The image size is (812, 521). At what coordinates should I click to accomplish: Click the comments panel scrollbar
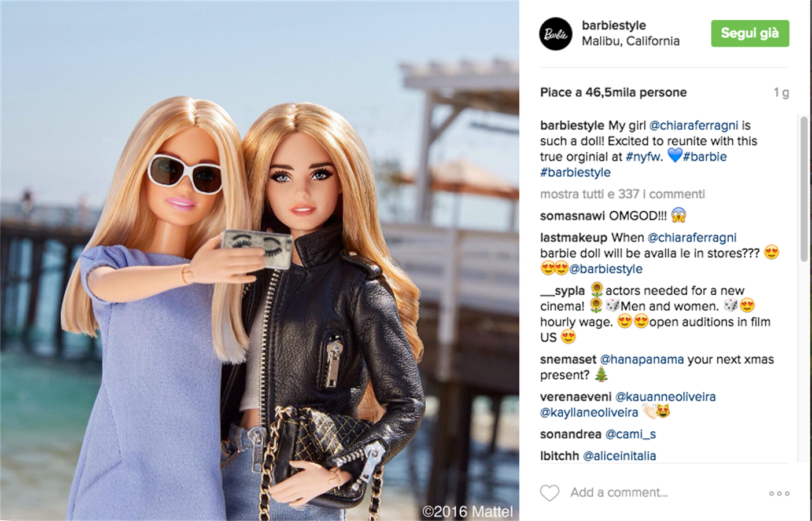[x=803, y=189]
